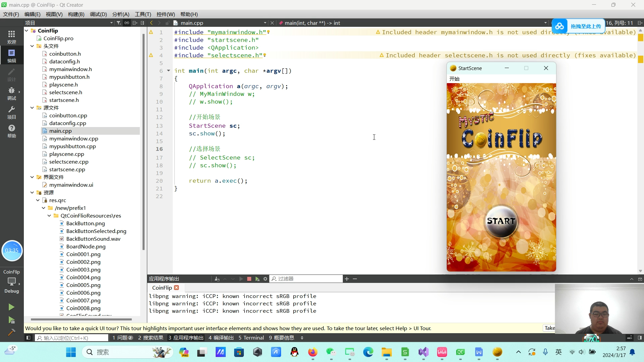Maximize the output pane with up arrow
This screenshot has height=362, width=644.
point(632,279)
